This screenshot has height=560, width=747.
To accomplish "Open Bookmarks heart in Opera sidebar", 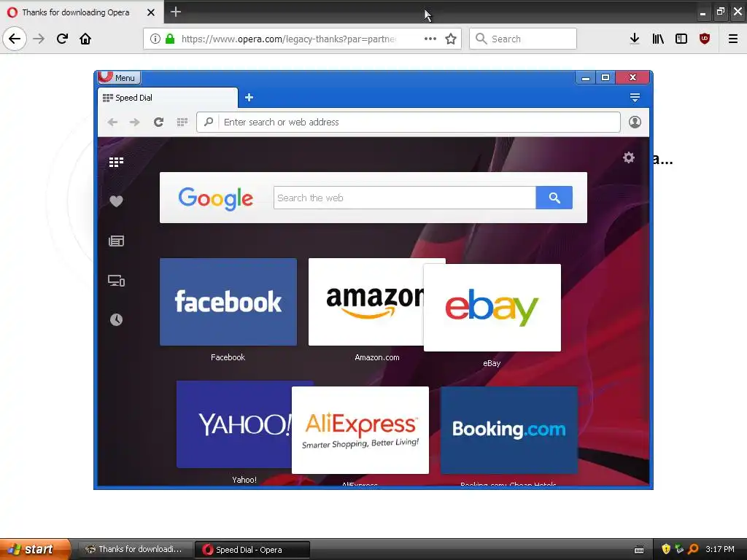I will point(116,201).
